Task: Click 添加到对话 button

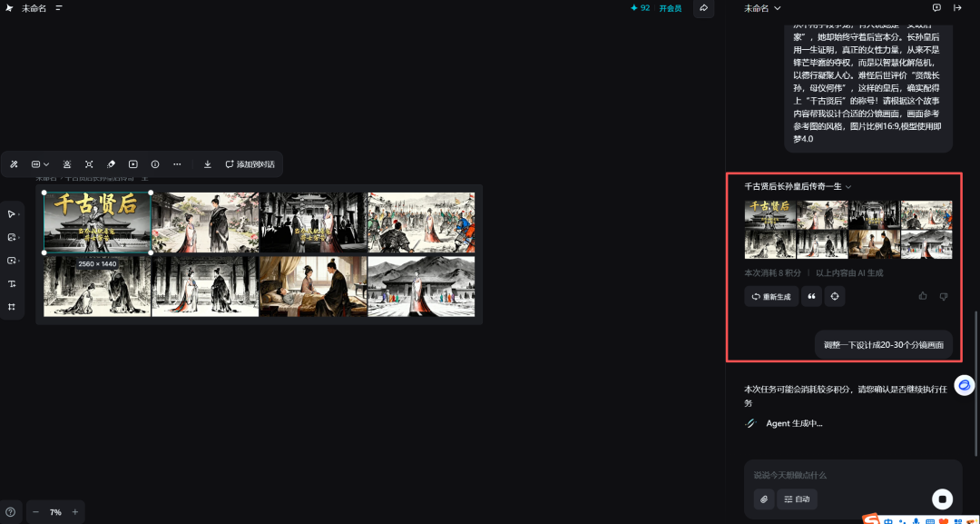Action: pyautogui.click(x=250, y=163)
